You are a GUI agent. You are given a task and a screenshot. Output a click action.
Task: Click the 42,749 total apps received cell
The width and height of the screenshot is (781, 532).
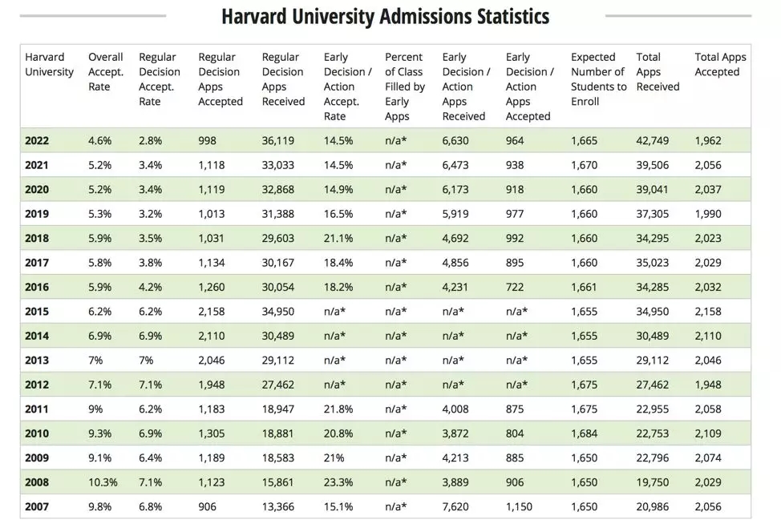(x=654, y=141)
